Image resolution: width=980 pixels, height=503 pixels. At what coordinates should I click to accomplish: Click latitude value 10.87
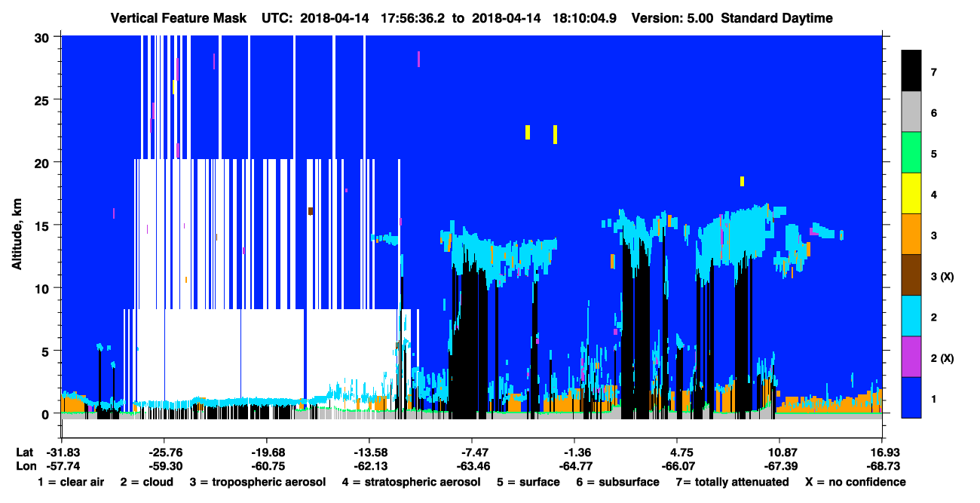click(x=779, y=452)
